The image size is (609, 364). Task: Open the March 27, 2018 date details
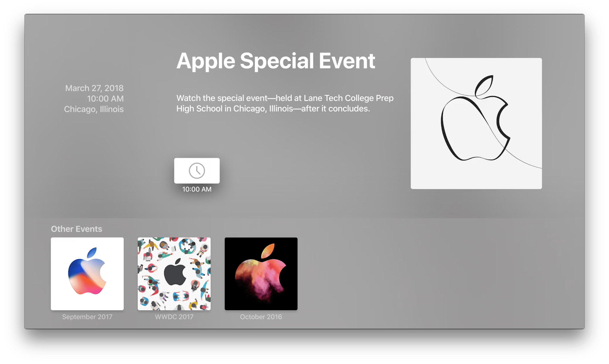point(94,88)
